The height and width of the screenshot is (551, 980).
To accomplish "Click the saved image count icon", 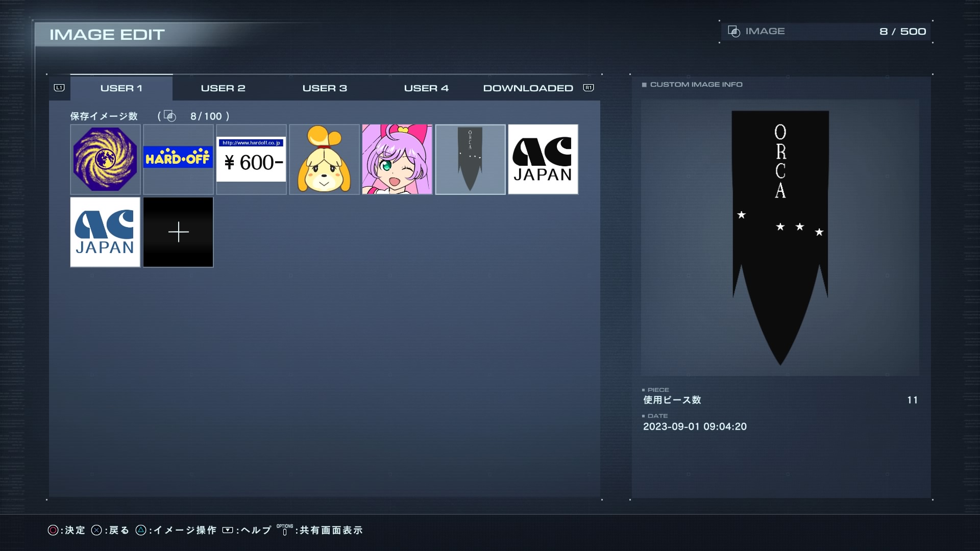I will click(170, 116).
